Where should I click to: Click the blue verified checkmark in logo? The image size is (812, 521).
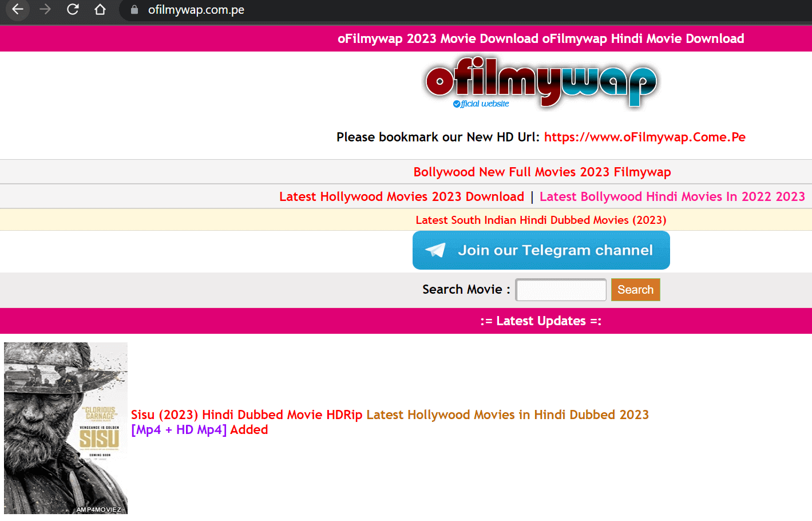[457, 104]
